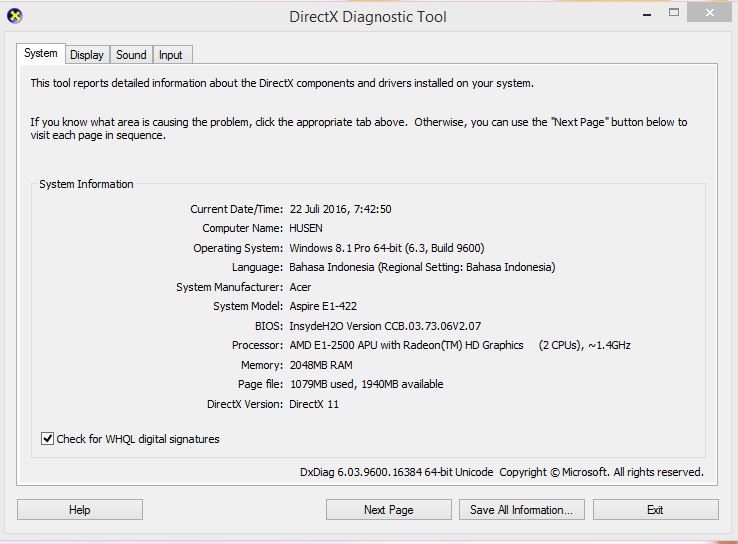738x544 pixels.
Task: Click the computer name HUSEN
Action: tap(306, 228)
